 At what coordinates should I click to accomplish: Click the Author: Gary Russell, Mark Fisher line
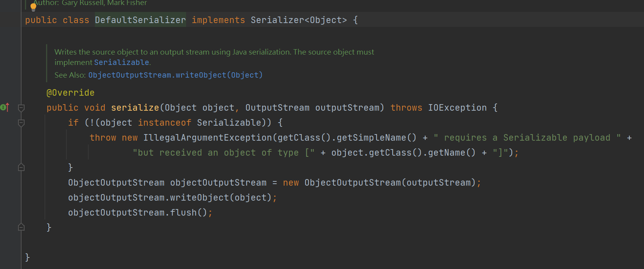pyautogui.click(x=90, y=3)
